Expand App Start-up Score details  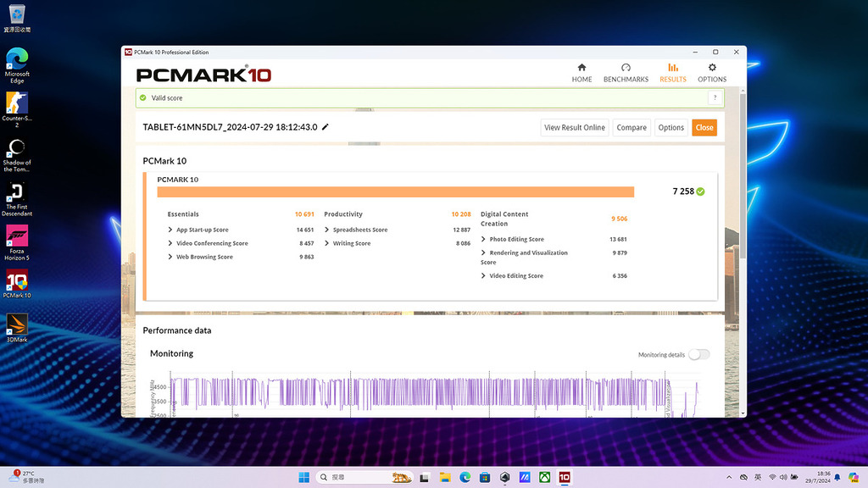click(x=170, y=230)
